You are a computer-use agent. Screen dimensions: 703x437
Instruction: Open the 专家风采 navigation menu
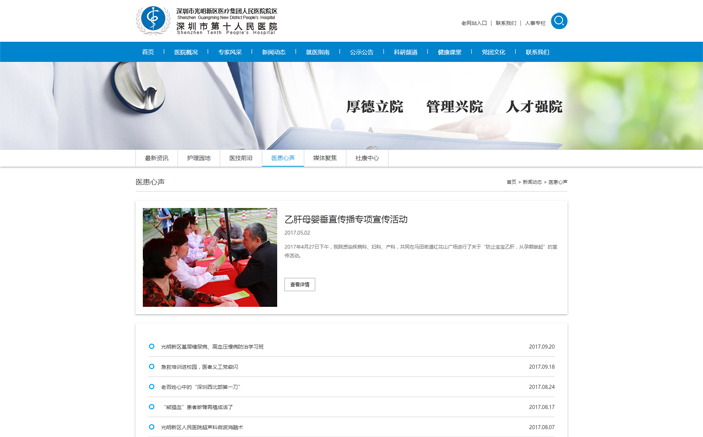pos(230,52)
